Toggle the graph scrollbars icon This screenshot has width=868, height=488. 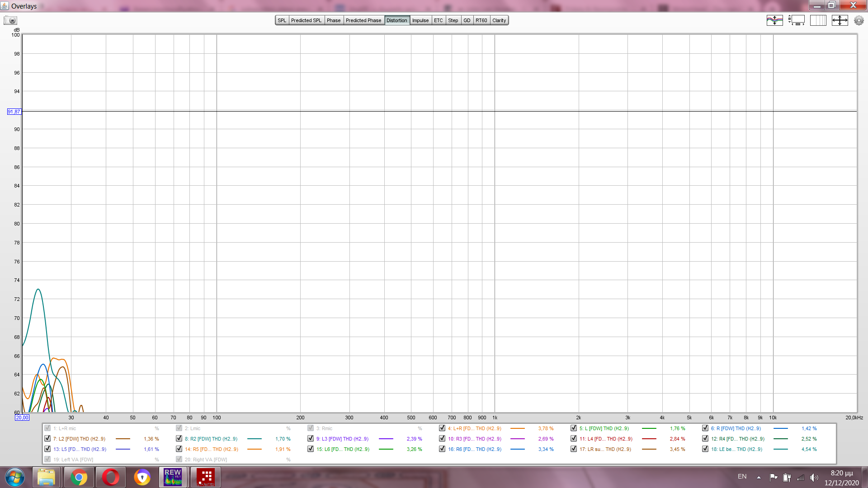pyautogui.click(x=796, y=20)
